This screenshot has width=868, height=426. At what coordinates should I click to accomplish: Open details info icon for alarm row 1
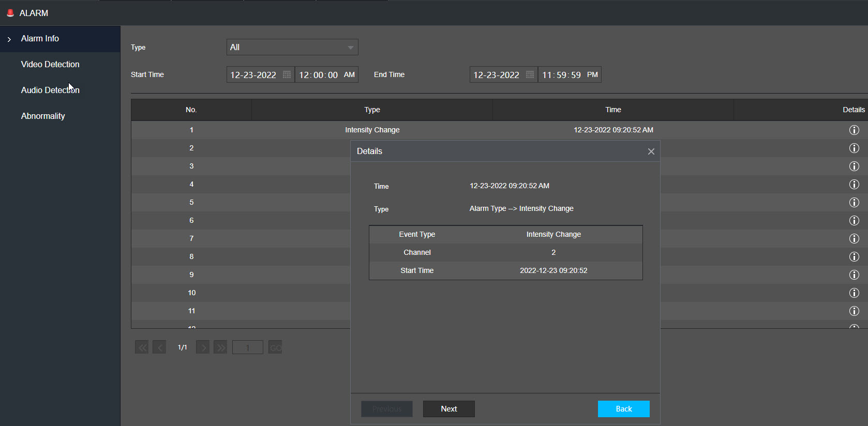pyautogui.click(x=854, y=130)
